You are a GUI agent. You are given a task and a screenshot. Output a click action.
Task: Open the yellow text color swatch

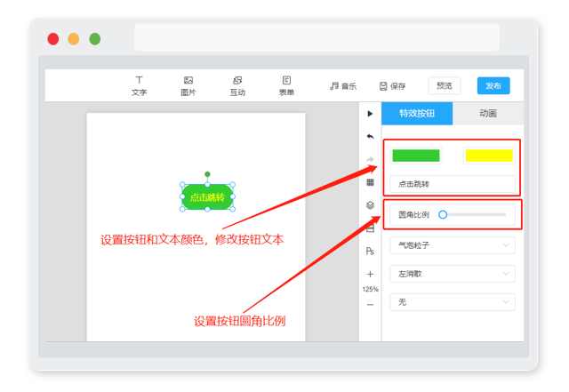point(489,156)
